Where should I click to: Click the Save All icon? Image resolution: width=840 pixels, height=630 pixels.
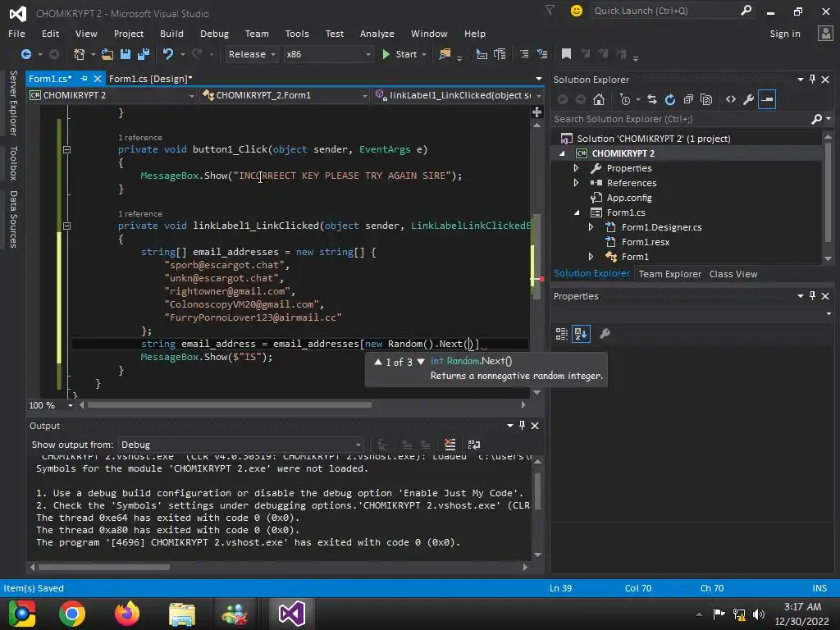(144, 54)
